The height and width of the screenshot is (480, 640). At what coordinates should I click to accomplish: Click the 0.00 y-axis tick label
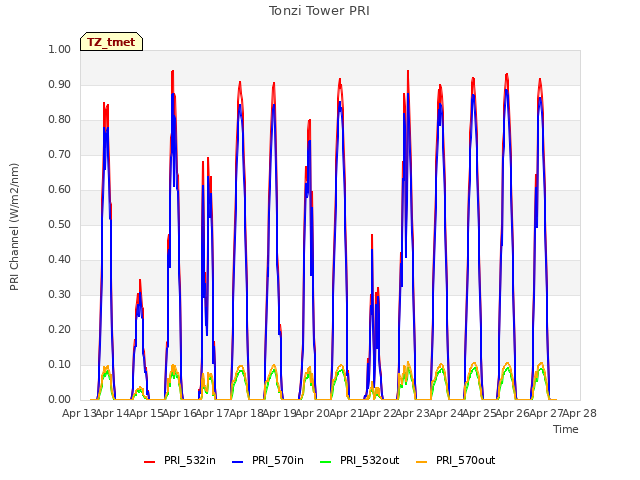60,400
